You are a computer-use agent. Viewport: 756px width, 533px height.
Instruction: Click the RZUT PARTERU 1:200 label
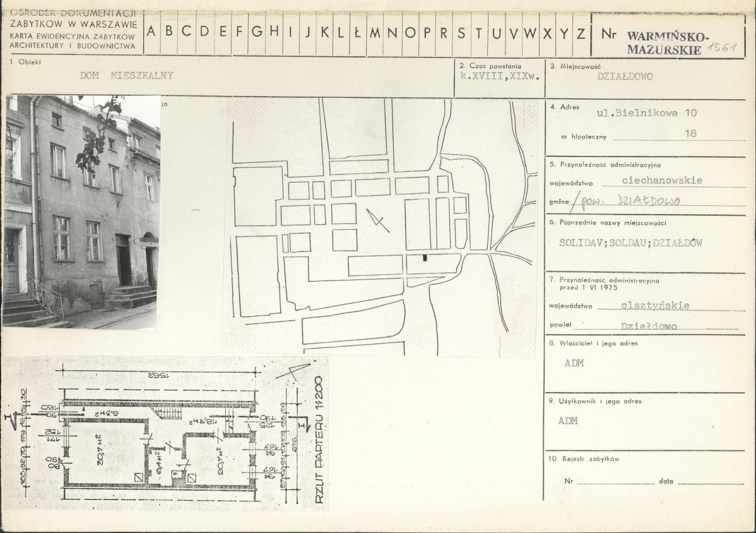pos(319,440)
